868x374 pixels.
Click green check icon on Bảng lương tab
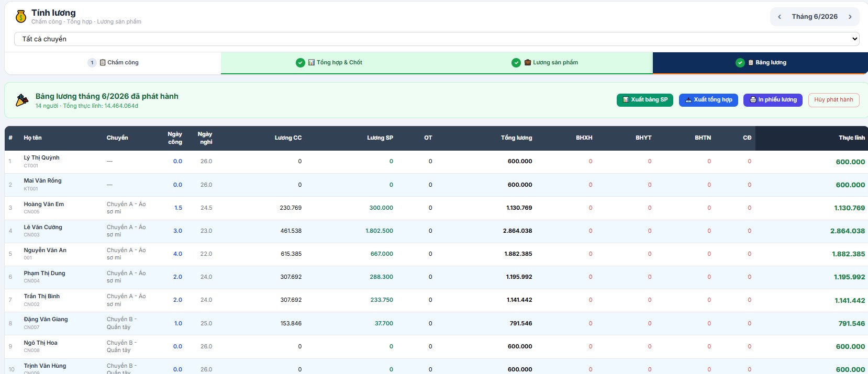pos(740,63)
